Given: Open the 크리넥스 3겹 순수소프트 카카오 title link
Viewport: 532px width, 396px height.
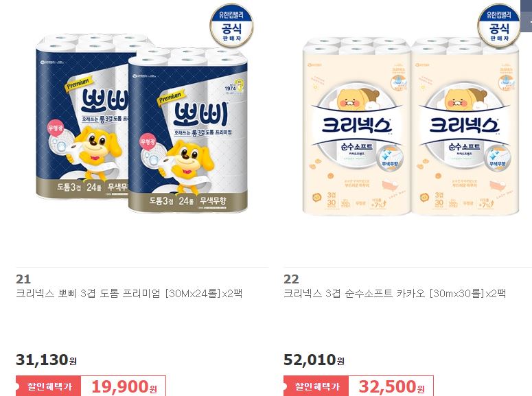Looking at the screenshot, I should [x=395, y=293].
